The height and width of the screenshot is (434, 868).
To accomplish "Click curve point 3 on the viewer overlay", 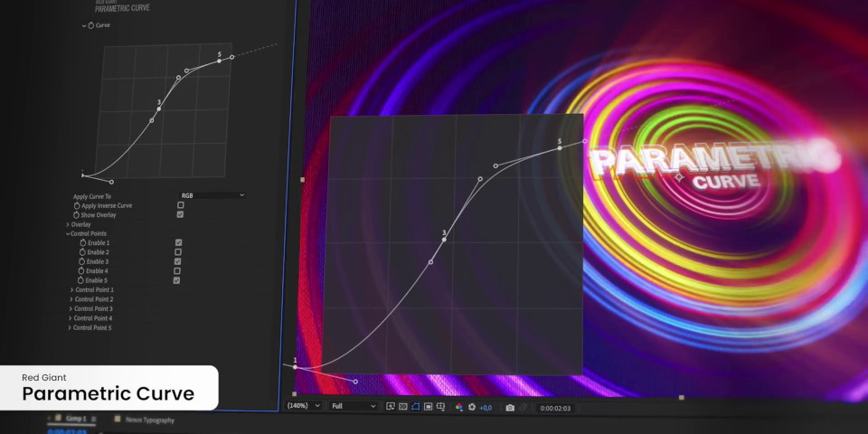I will [444, 240].
